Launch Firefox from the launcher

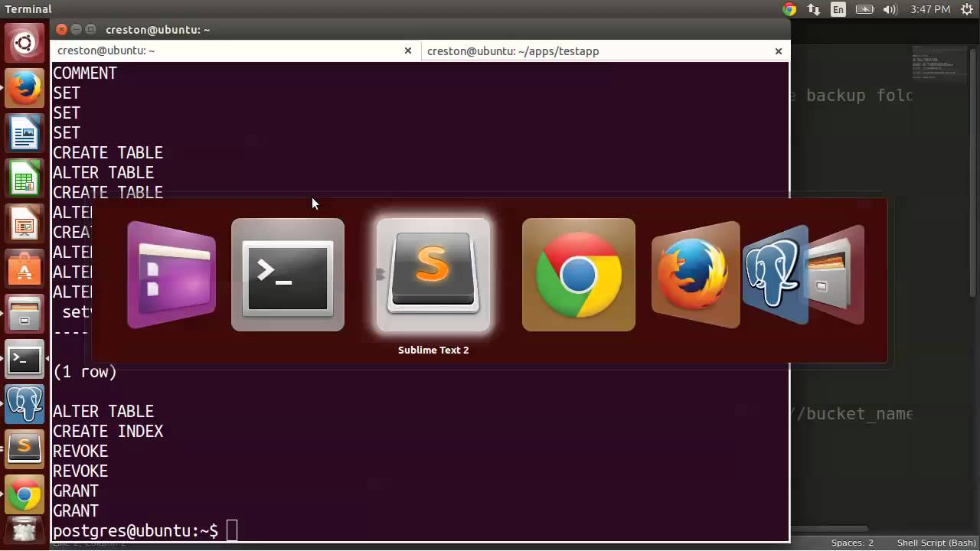pyautogui.click(x=24, y=89)
